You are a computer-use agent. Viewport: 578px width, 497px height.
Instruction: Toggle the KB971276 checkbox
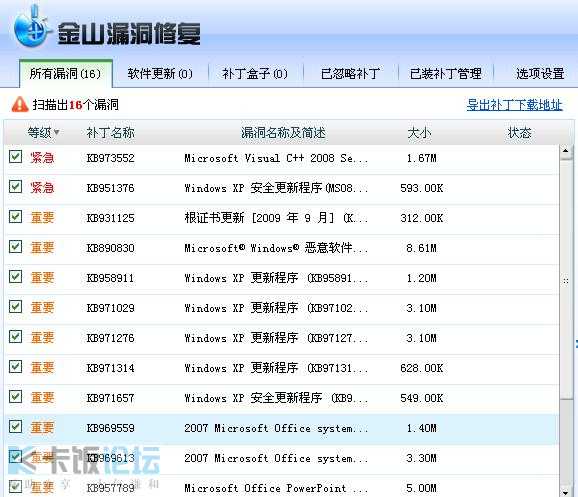15,337
